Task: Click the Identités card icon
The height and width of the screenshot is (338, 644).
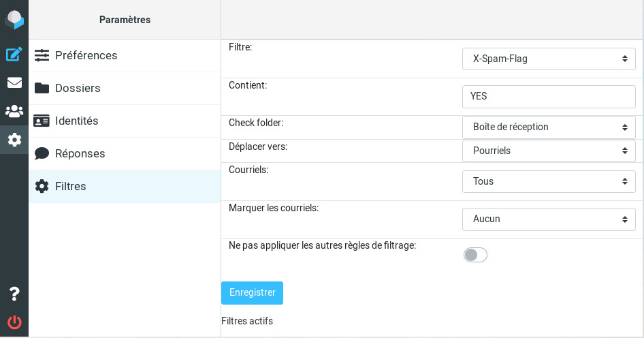Action: pos(42,121)
